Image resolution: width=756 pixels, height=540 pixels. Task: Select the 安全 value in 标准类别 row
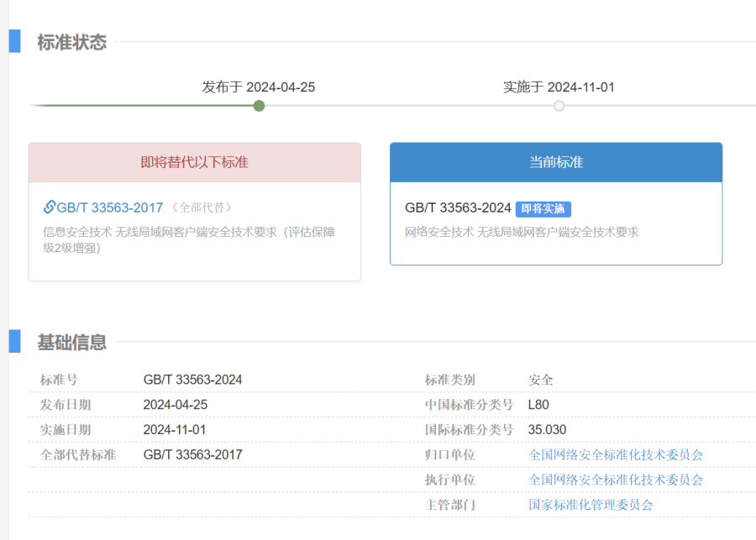click(x=542, y=380)
